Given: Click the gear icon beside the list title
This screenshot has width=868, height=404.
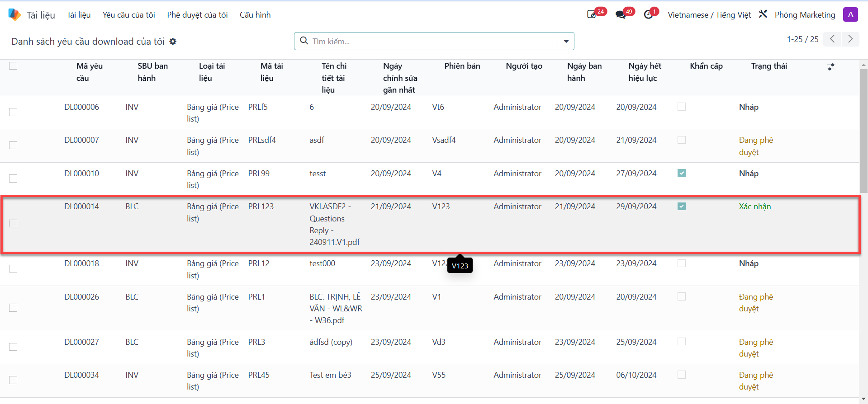Looking at the screenshot, I should click(x=173, y=42).
